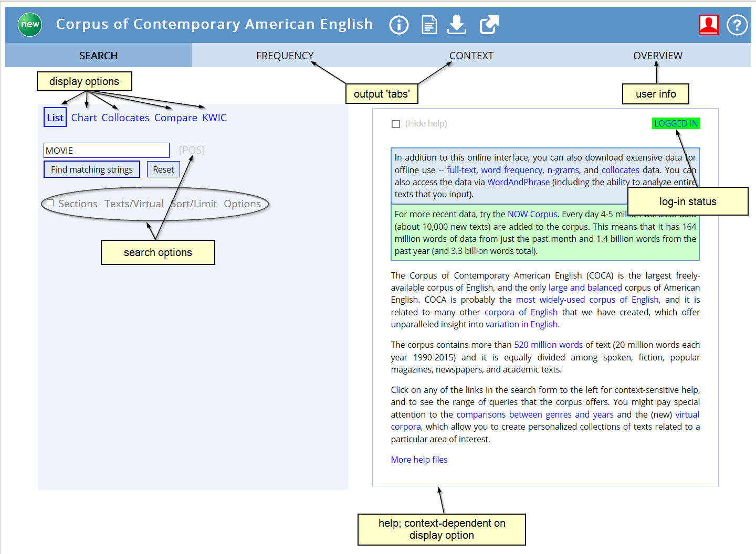
Task: Select the KWIC display option
Action: (214, 118)
